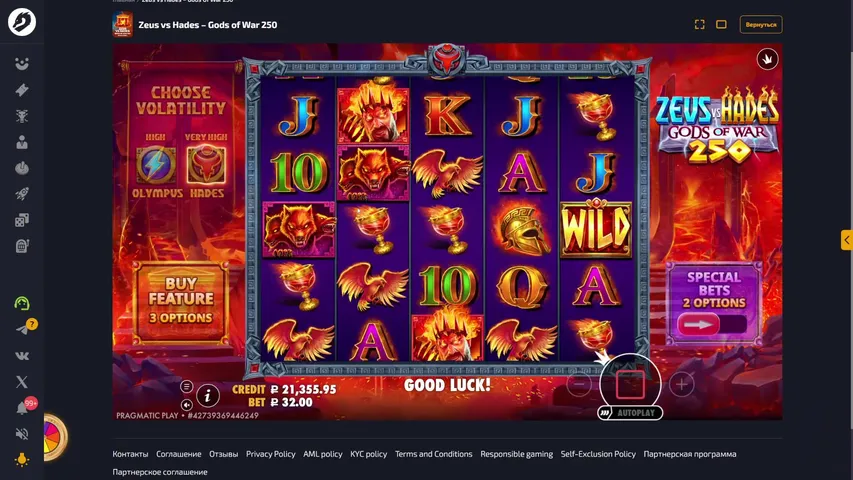
Task: Open the X (Twitter) sidebar icon
Action: tap(22, 381)
